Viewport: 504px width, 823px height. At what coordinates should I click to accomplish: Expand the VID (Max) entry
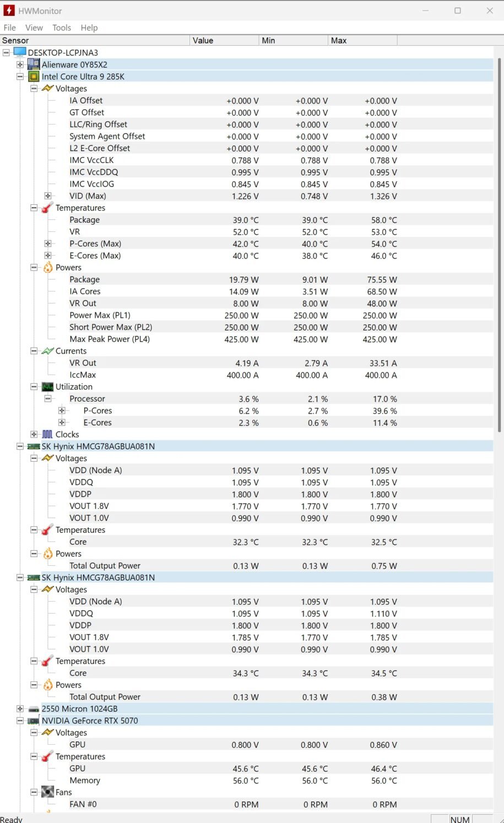48,196
